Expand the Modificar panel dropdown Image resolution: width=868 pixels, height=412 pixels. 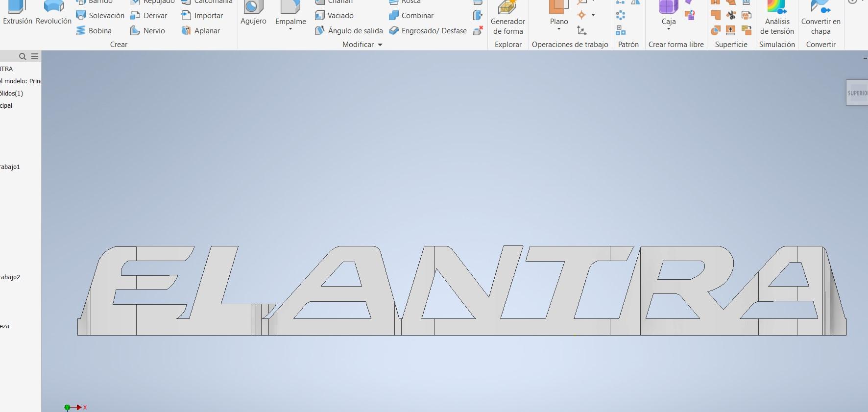click(x=380, y=45)
